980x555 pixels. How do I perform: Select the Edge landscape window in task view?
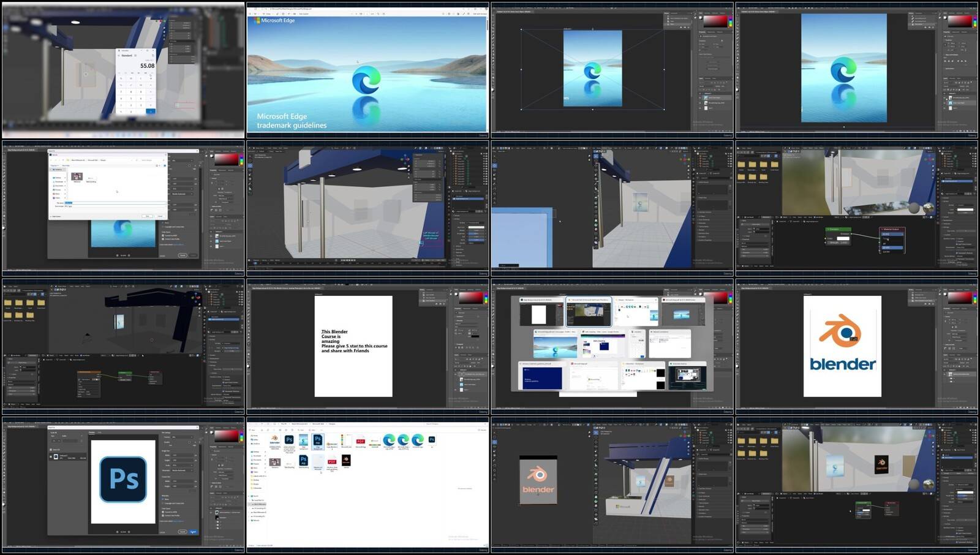(x=555, y=344)
